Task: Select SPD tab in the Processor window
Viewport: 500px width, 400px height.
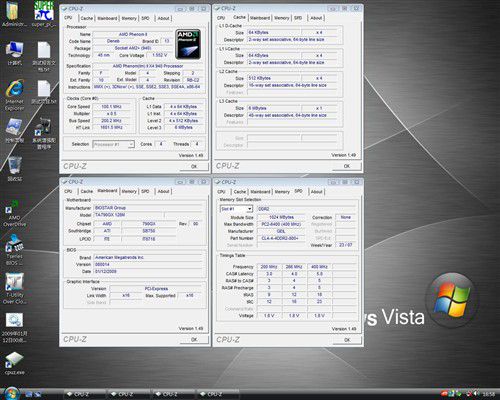Action: pyautogui.click(x=145, y=18)
